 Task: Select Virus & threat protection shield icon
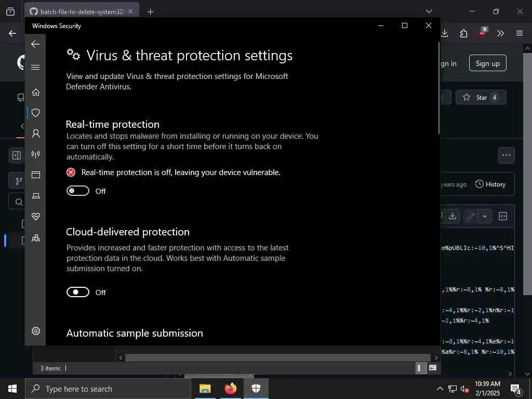[36, 113]
